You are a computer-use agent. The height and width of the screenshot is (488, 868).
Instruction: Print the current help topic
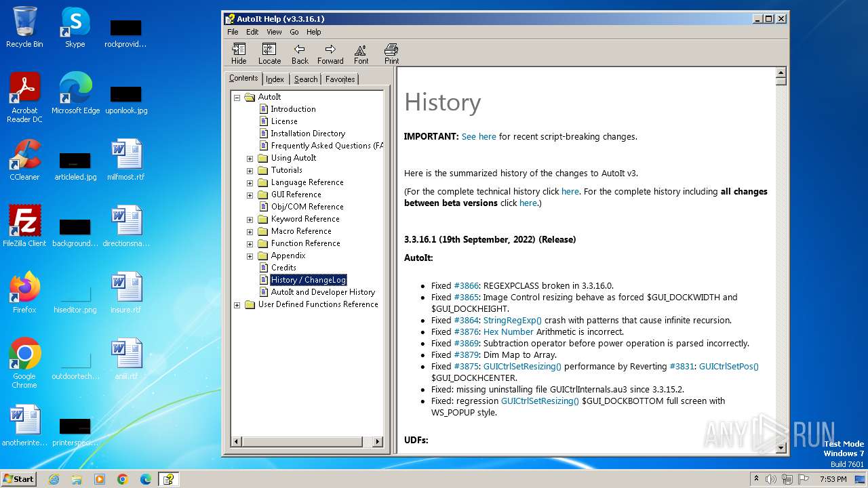pos(391,54)
